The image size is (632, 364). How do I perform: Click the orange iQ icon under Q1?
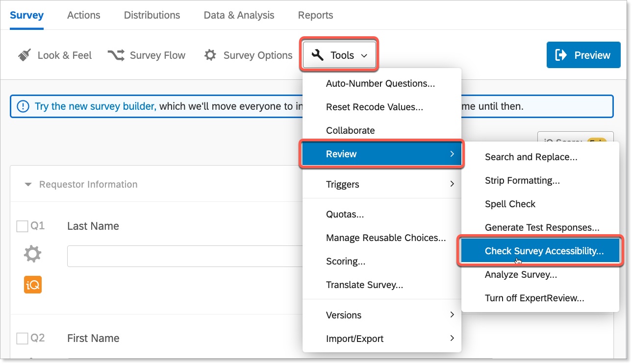[x=33, y=285]
